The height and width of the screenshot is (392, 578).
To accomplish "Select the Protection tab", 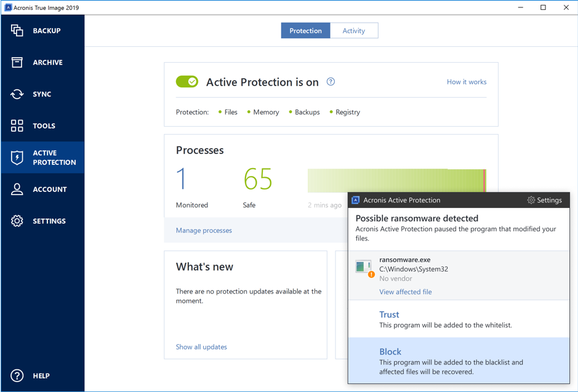I will point(305,31).
